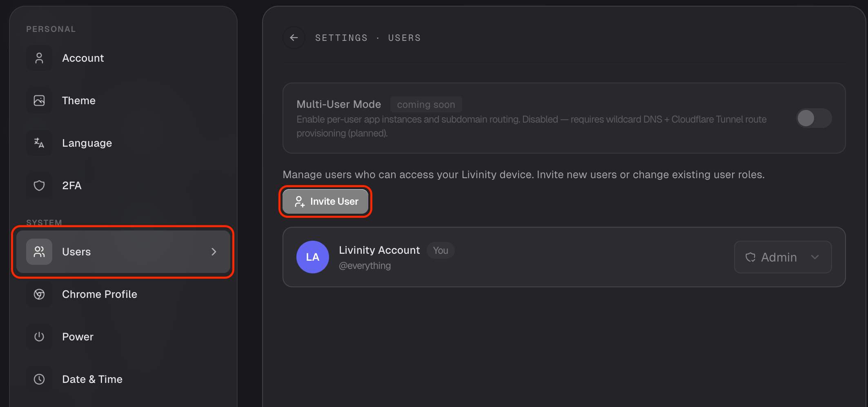This screenshot has height=407, width=868.
Task: Click the SYSTEM section label
Action: pos(44,223)
